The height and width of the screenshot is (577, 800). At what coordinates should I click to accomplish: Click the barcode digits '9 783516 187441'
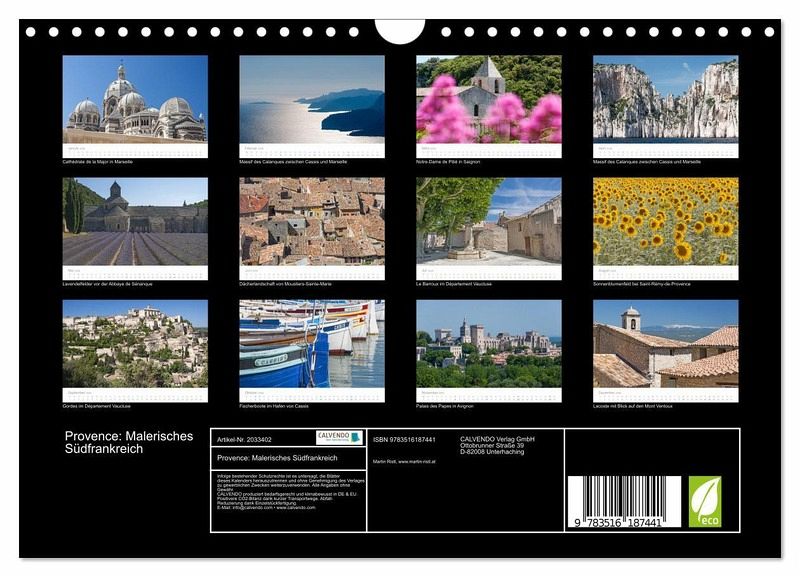pyautogui.click(x=618, y=522)
